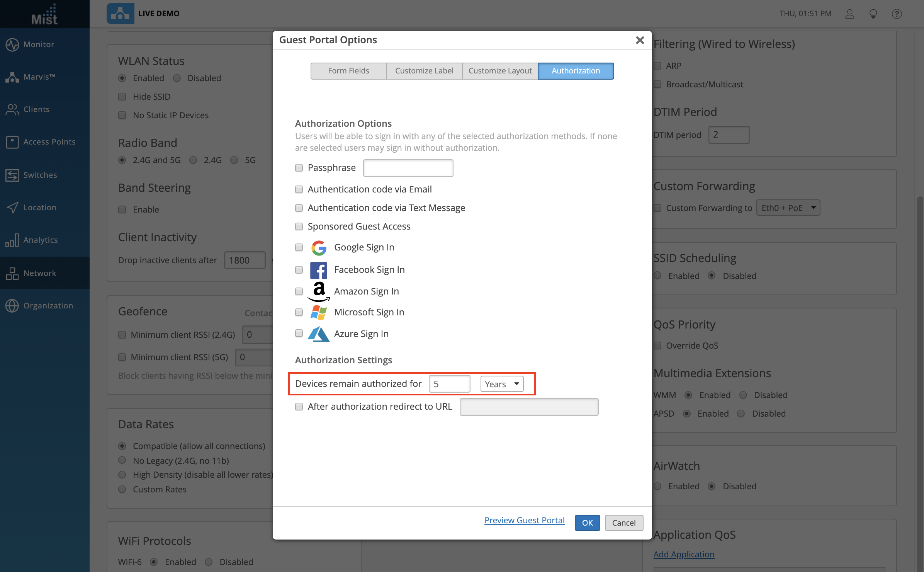
Task: Click the lightbulb icon in header
Action: coord(873,14)
